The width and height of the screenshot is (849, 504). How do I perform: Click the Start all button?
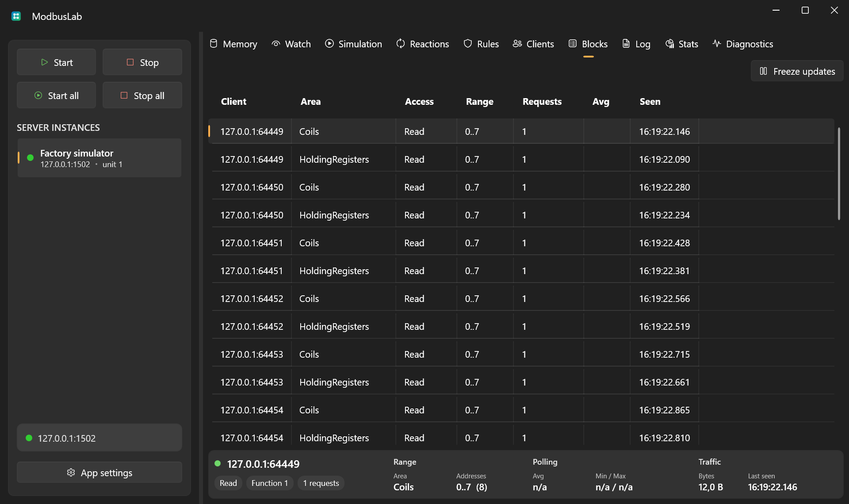(x=56, y=95)
